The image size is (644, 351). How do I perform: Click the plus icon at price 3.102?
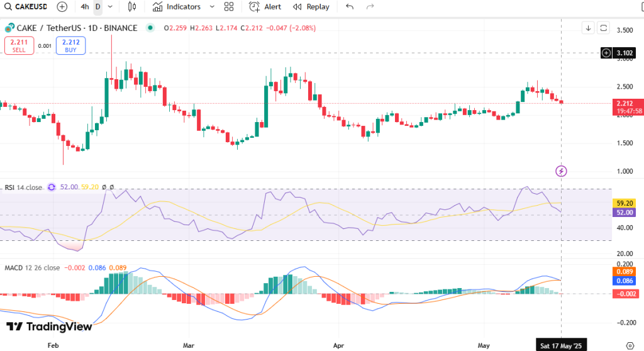[x=606, y=53]
